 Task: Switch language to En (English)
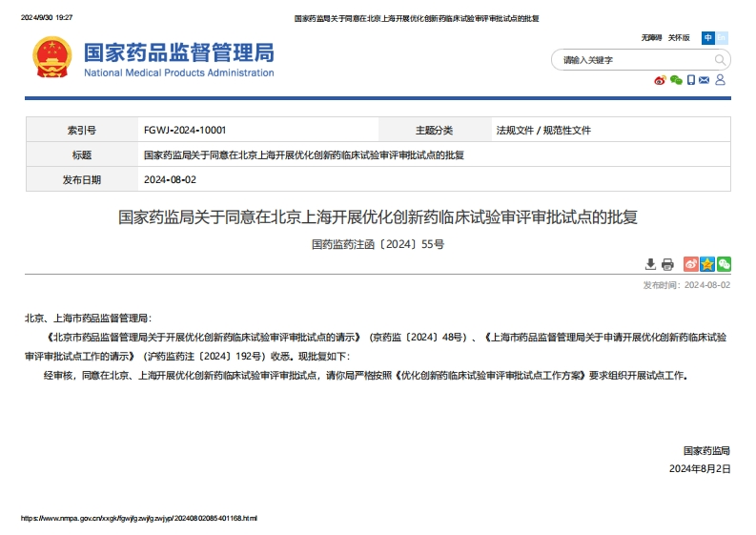[x=722, y=38]
